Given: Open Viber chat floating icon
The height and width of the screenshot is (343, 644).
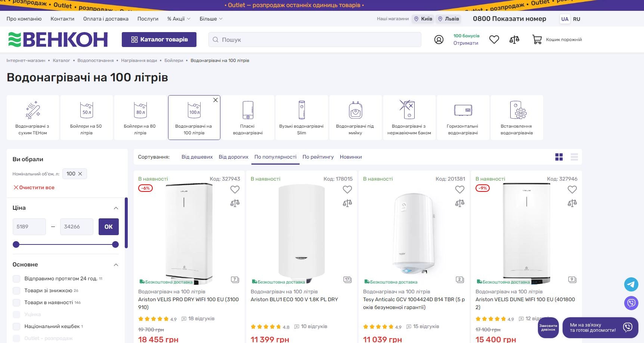Looking at the screenshot, I should point(631,303).
